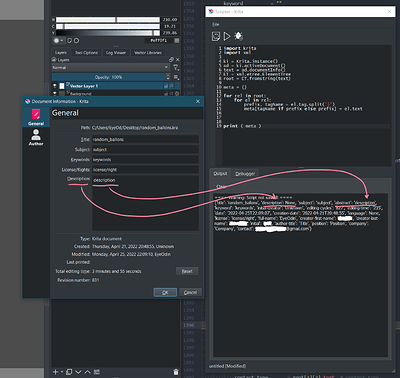Run the script with the play icon
Image resolution: width=400 pixels, height=378 pixels.
tap(227, 36)
